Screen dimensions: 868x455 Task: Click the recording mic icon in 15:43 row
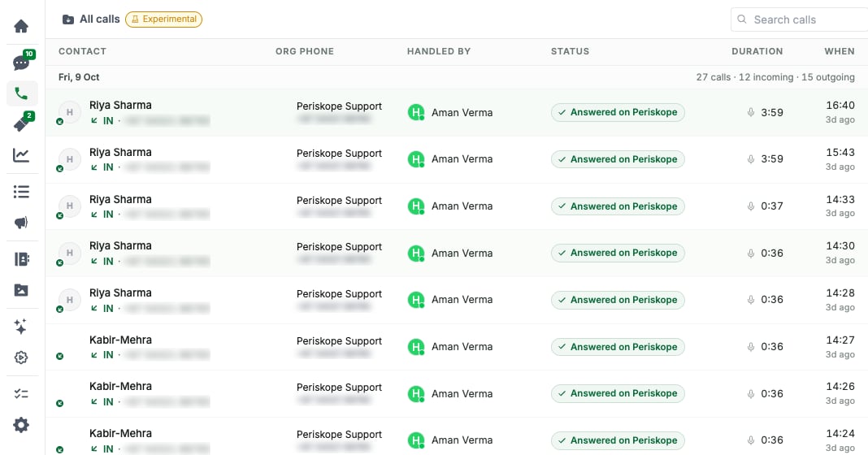(x=751, y=159)
